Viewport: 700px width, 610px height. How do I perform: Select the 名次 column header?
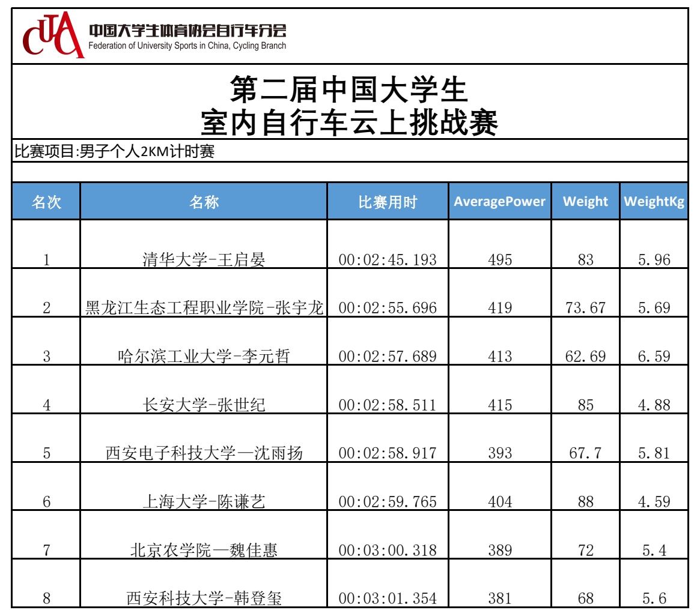click(x=46, y=201)
